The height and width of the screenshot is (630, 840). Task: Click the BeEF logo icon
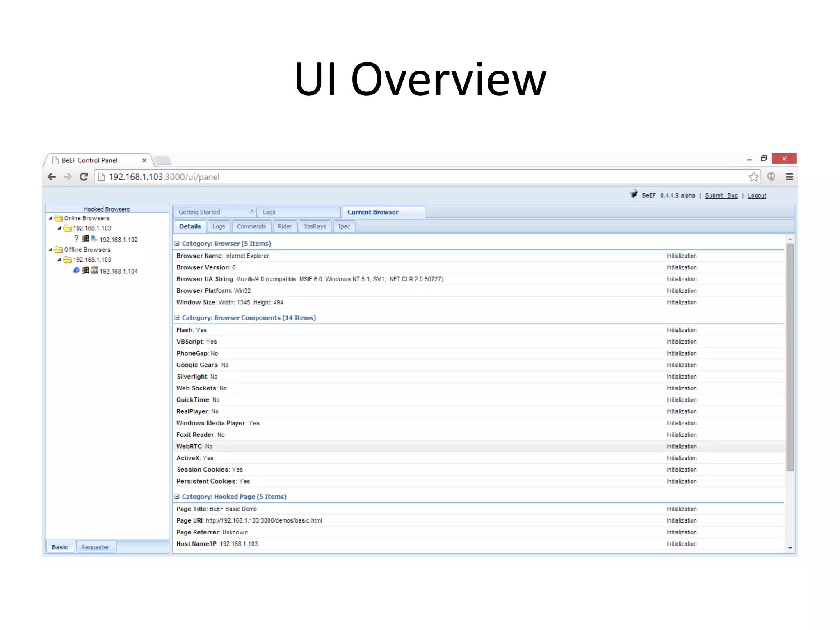click(x=634, y=194)
